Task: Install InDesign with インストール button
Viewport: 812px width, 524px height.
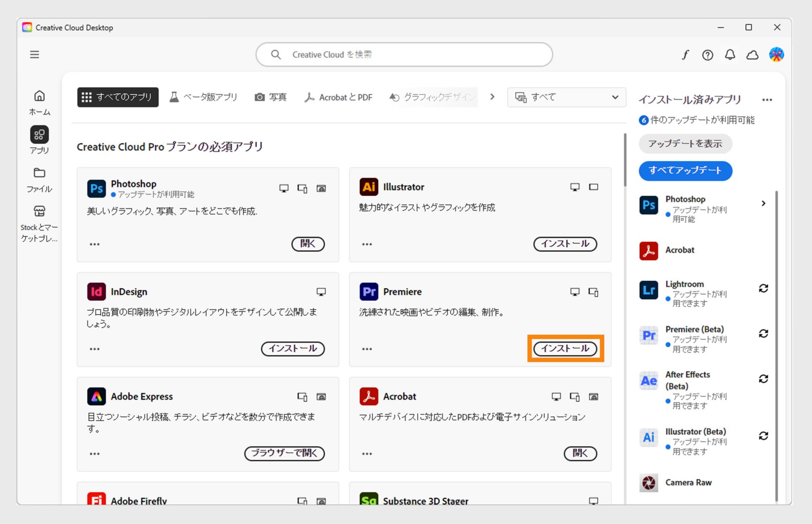Action: [293, 349]
